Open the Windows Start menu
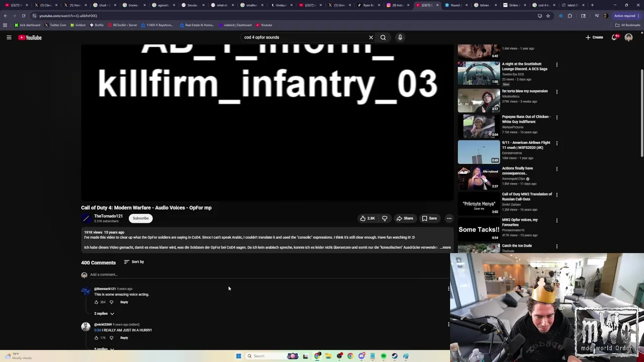The image size is (644, 362). click(x=238, y=356)
